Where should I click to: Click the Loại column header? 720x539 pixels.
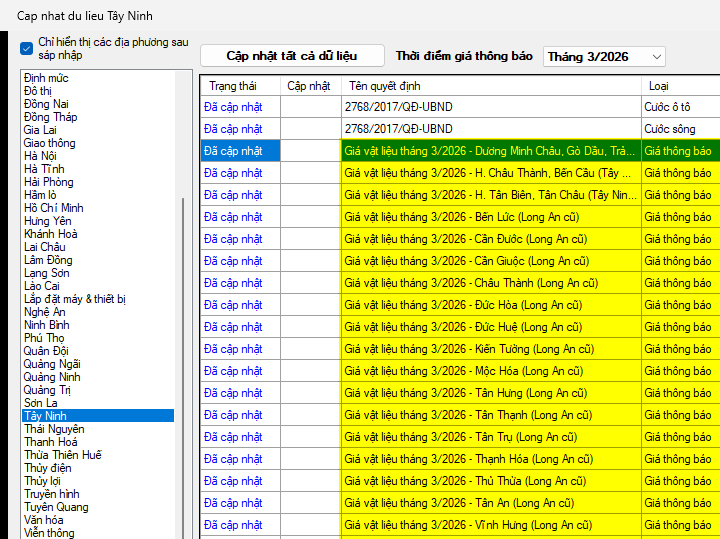tap(659, 86)
